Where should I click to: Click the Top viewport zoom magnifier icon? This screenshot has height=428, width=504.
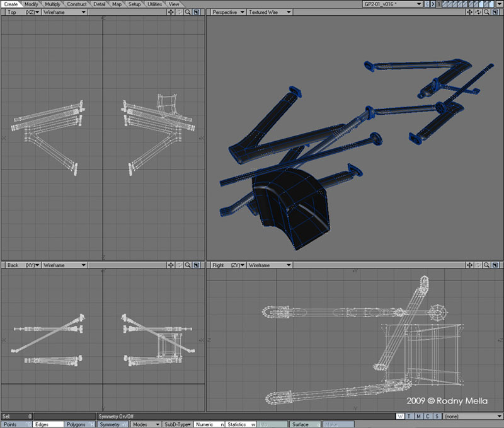(x=187, y=12)
